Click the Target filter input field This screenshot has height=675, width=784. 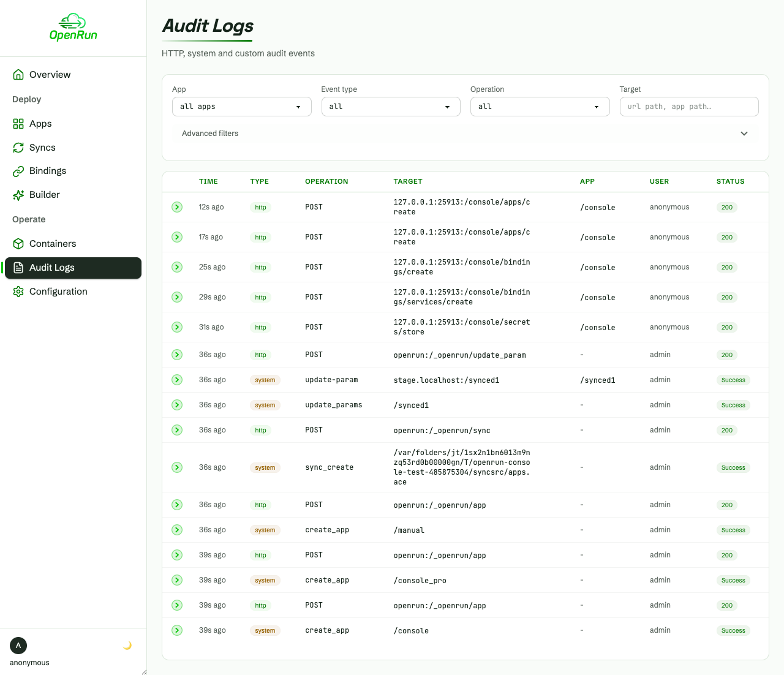tap(689, 107)
